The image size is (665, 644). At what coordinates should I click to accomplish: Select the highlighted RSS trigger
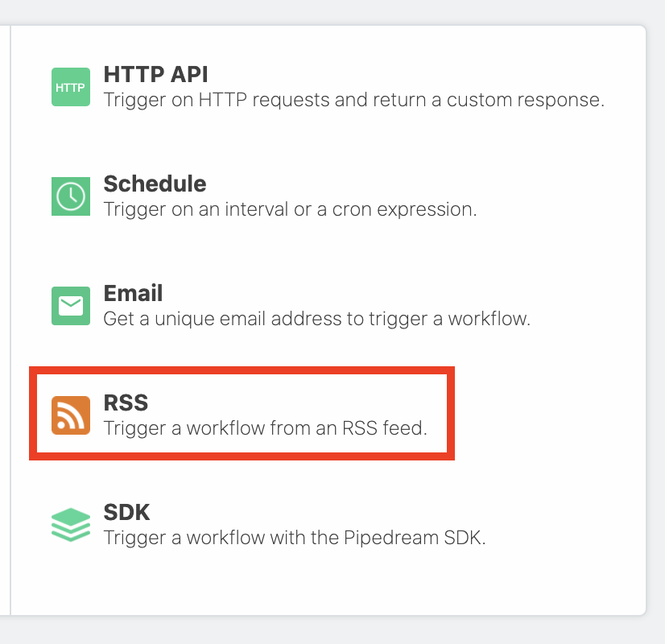(x=242, y=415)
